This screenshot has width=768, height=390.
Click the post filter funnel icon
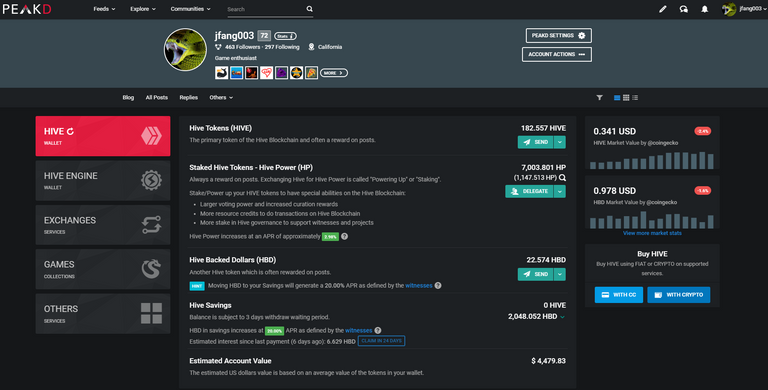(x=600, y=98)
